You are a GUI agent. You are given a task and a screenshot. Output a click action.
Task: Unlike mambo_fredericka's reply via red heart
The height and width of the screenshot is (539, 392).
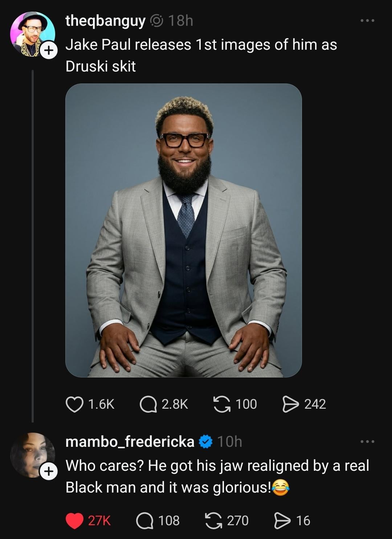(x=74, y=521)
